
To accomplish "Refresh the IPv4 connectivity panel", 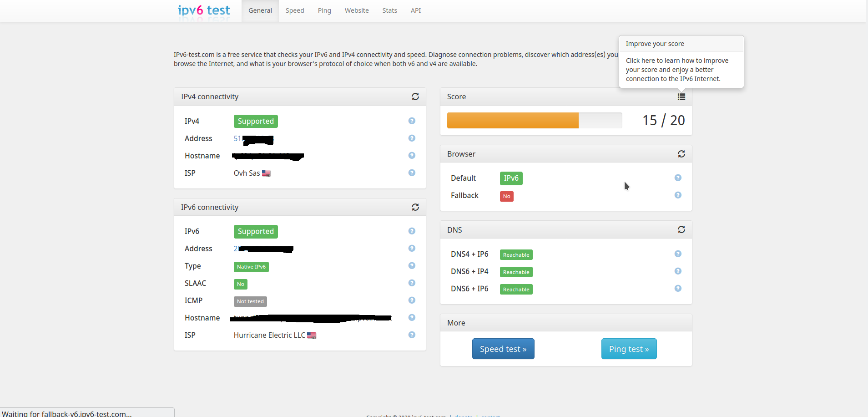I will [415, 97].
